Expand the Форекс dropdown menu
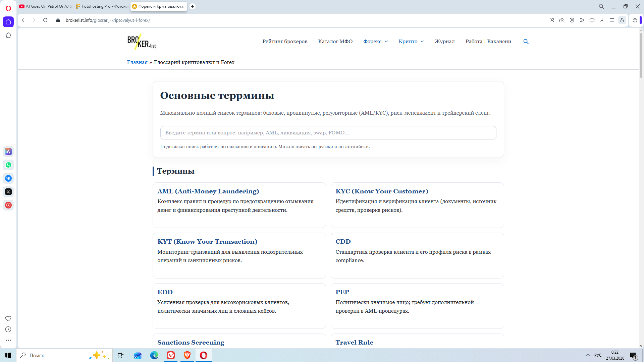 376,42
